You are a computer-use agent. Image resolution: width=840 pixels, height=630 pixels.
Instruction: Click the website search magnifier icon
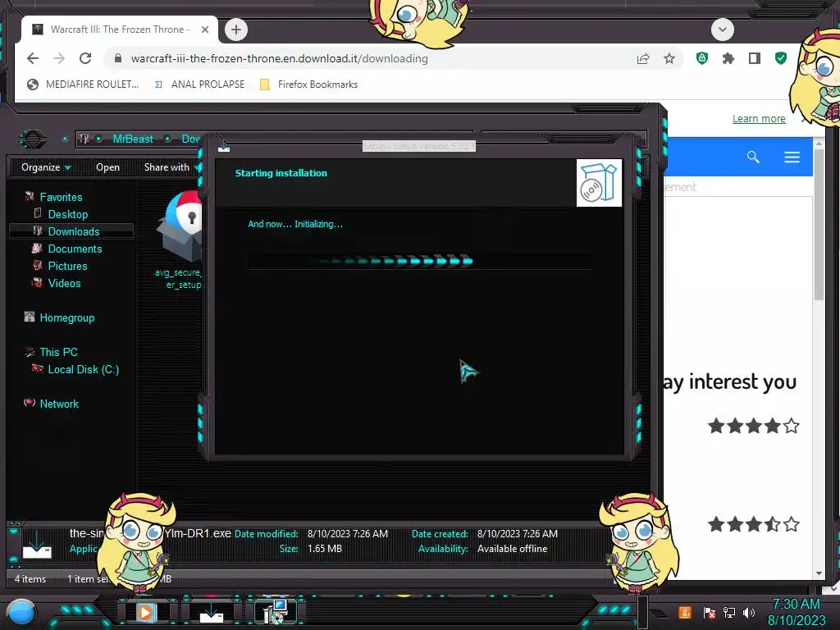[753, 157]
